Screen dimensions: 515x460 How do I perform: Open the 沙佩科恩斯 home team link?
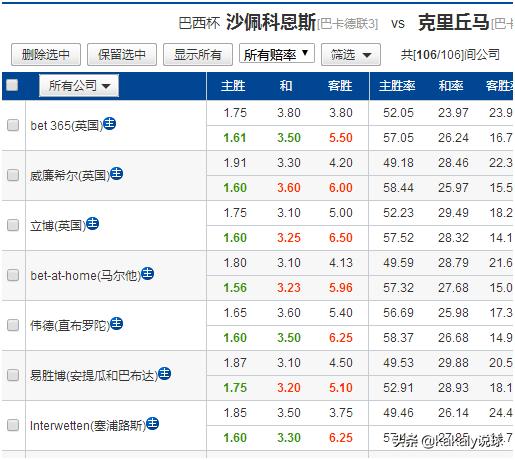pyautogui.click(x=271, y=23)
